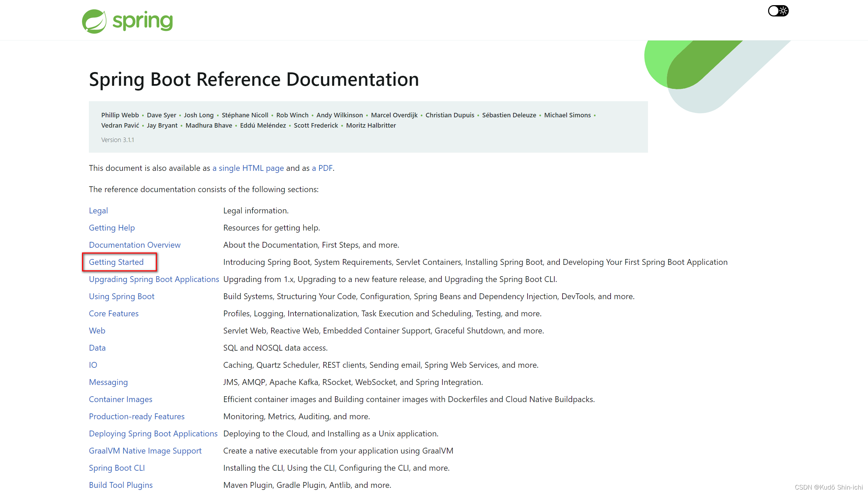Viewport: 868px width, 493px height.
Task: Toggle the dark/light theme switch
Action: click(778, 11)
